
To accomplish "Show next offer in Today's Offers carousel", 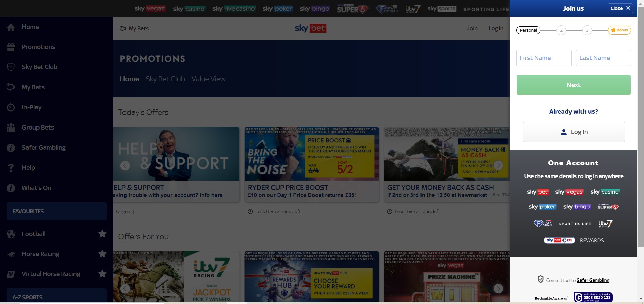I will 498,165.
